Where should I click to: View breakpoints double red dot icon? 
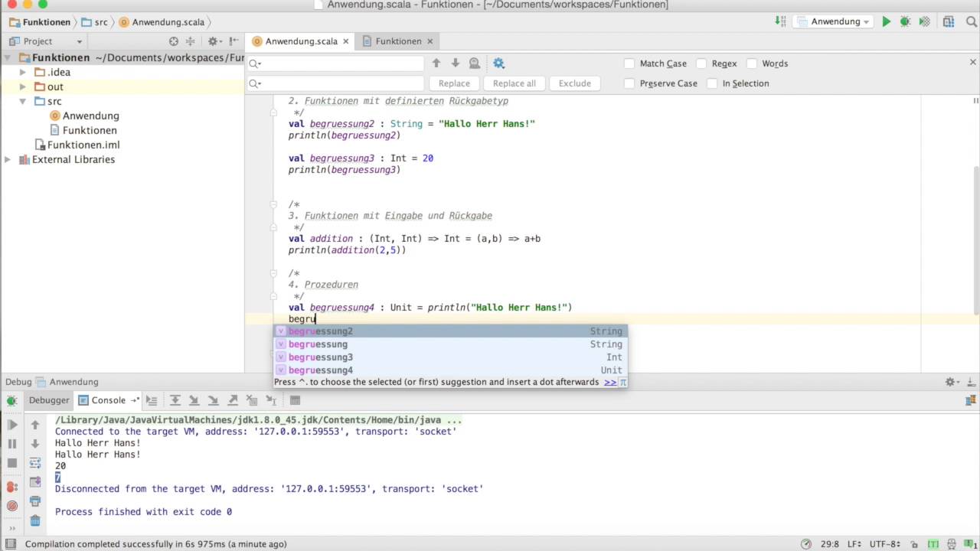pos(12,487)
